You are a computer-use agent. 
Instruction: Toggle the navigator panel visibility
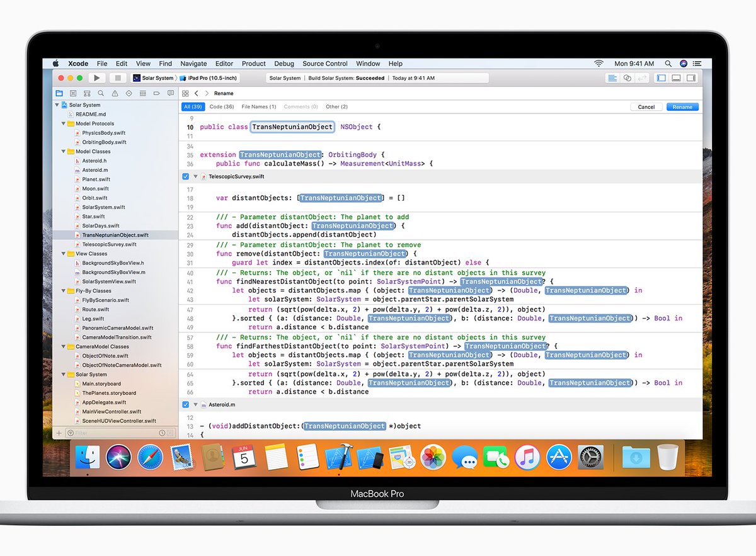[661, 78]
